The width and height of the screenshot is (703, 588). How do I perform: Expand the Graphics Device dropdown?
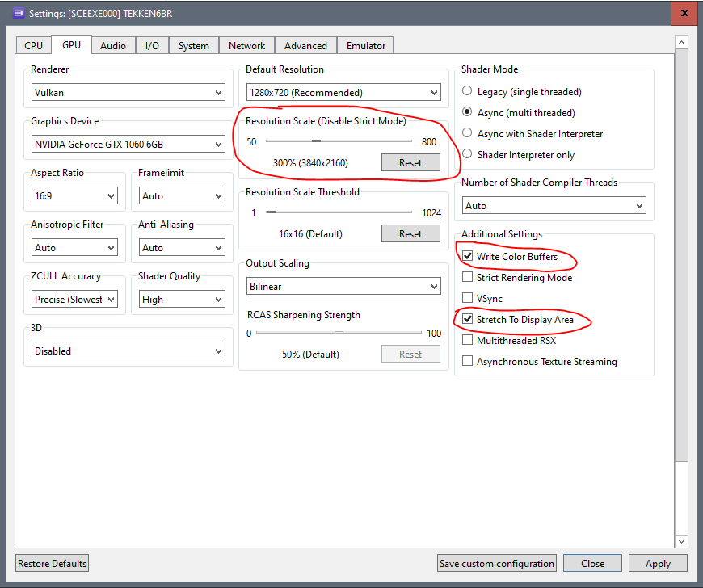pyautogui.click(x=128, y=145)
